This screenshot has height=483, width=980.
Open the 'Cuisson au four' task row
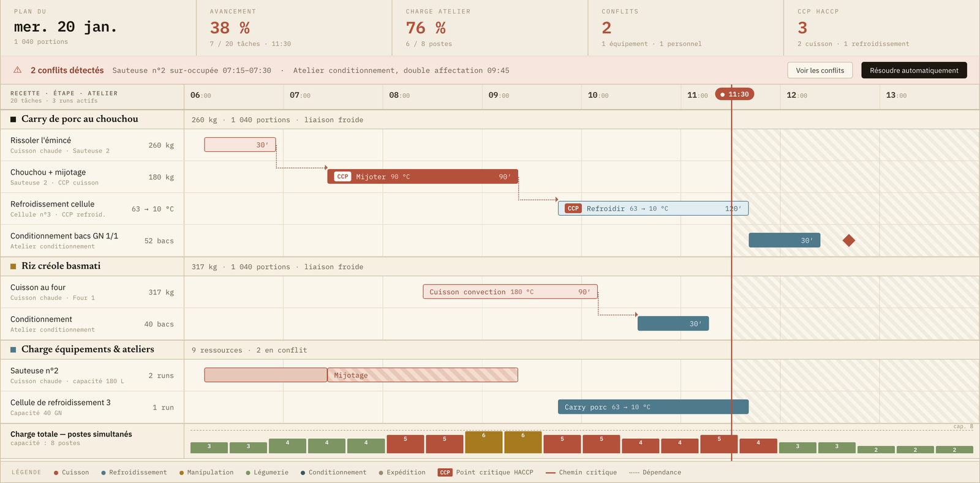click(92, 292)
